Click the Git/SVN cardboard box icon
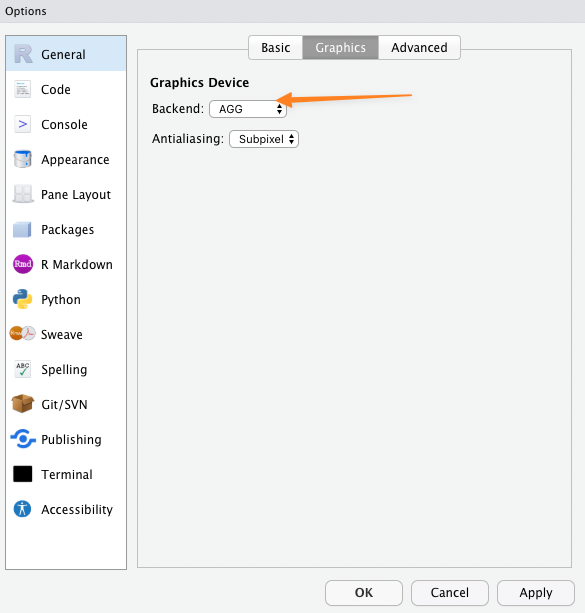 (x=23, y=403)
